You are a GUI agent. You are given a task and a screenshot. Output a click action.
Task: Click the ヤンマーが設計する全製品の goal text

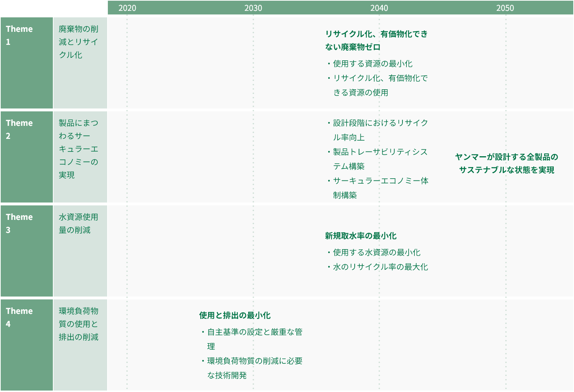tap(506, 157)
